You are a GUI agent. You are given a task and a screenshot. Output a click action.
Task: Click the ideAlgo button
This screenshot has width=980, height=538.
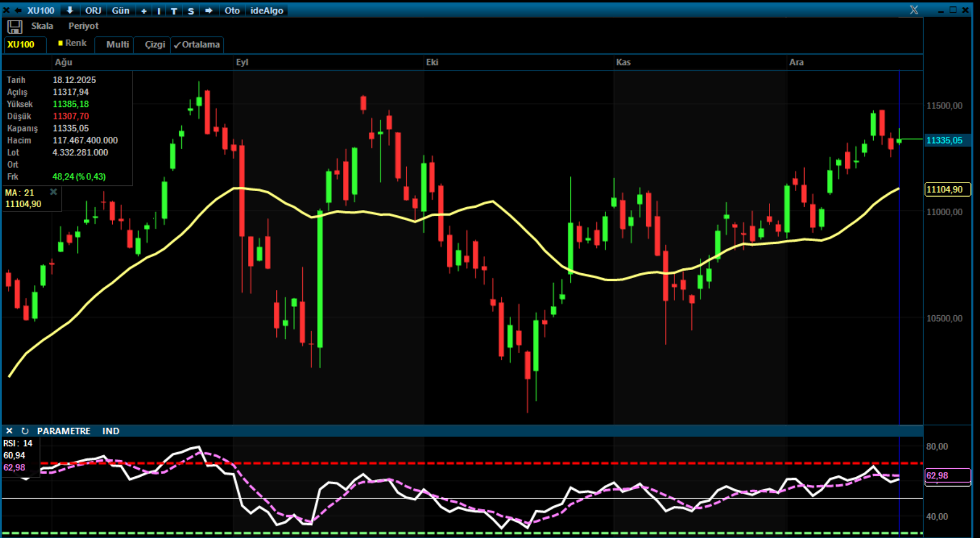tap(267, 11)
